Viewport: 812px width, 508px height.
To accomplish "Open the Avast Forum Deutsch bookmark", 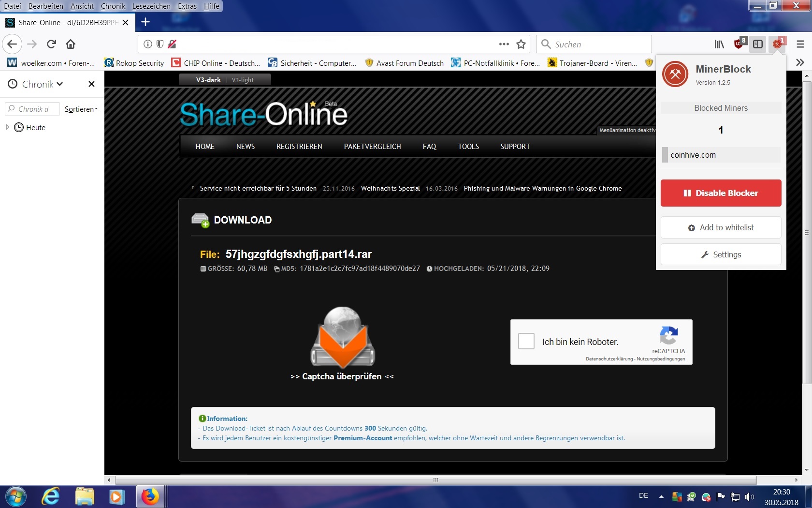I will point(404,63).
